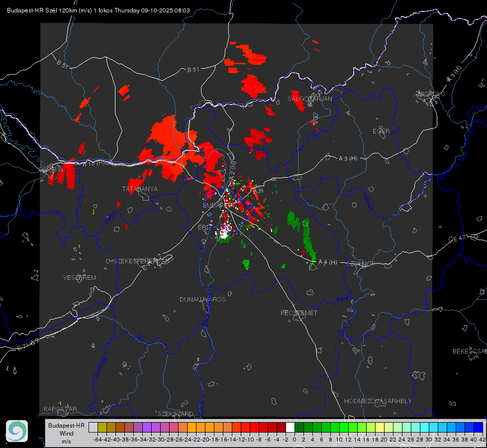Click the blue 'Somogy' county label

tap(99, 367)
